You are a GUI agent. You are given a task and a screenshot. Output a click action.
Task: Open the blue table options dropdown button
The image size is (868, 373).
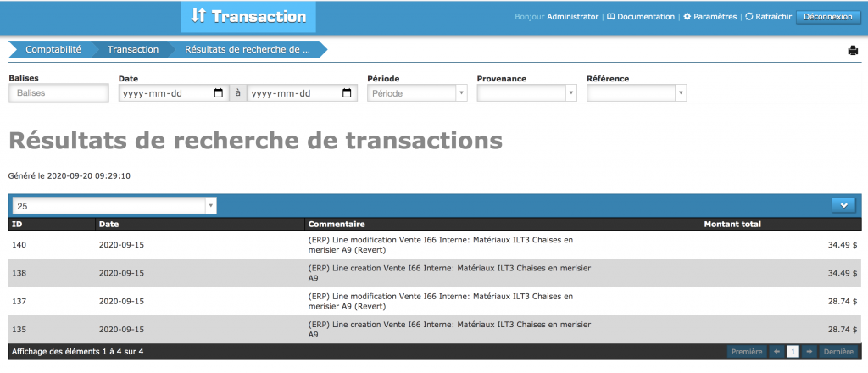click(844, 204)
